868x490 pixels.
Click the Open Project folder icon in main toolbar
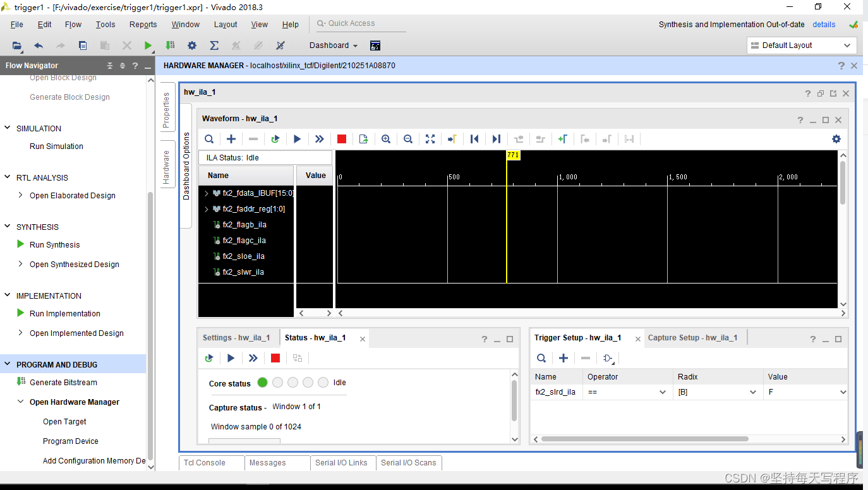tap(17, 45)
